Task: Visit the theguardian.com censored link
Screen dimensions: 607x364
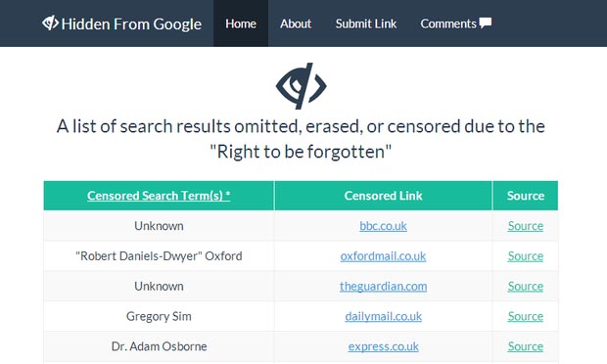Action: (383, 287)
